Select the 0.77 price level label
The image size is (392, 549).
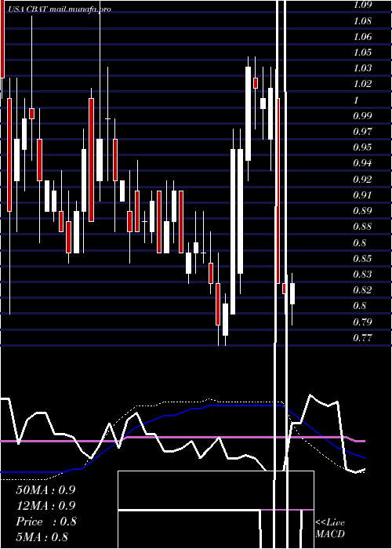tap(362, 338)
